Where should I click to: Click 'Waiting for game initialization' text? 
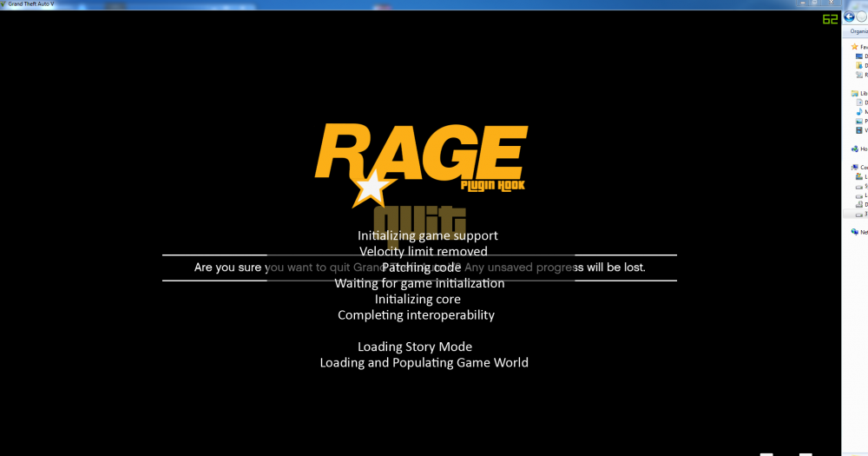pos(419,283)
